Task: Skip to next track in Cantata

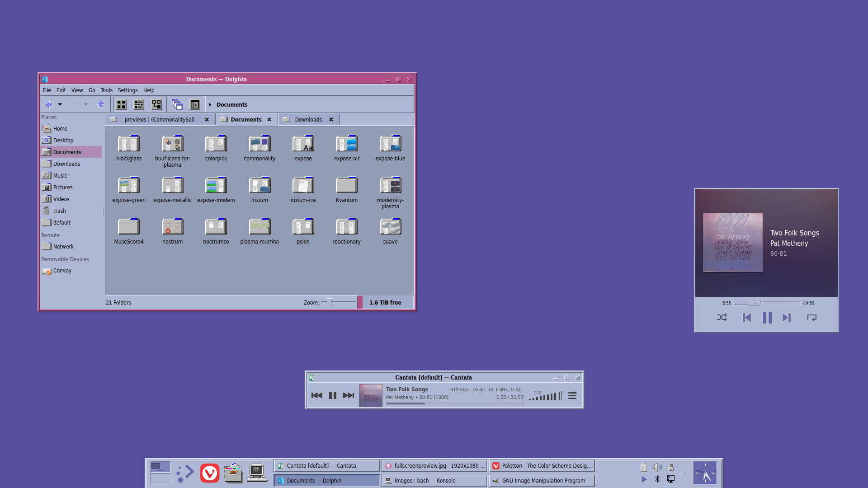Action: click(348, 395)
